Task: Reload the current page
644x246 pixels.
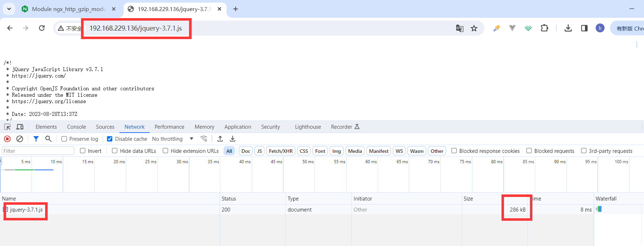Action: click(x=42, y=28)
